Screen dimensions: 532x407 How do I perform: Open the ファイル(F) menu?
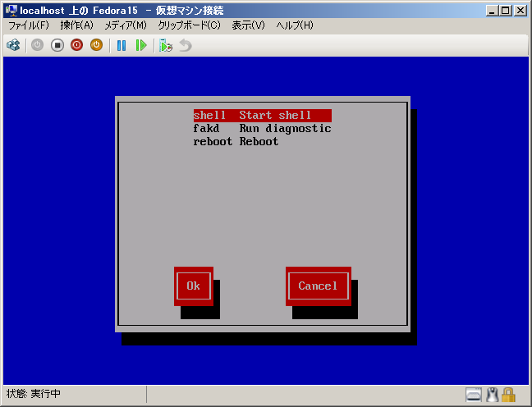[29, 25]
